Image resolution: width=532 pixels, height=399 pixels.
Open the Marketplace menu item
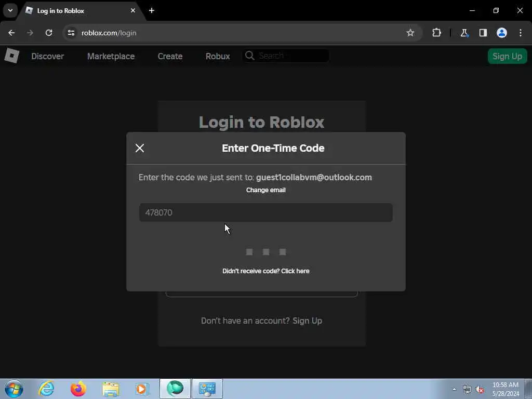(111, 56)
